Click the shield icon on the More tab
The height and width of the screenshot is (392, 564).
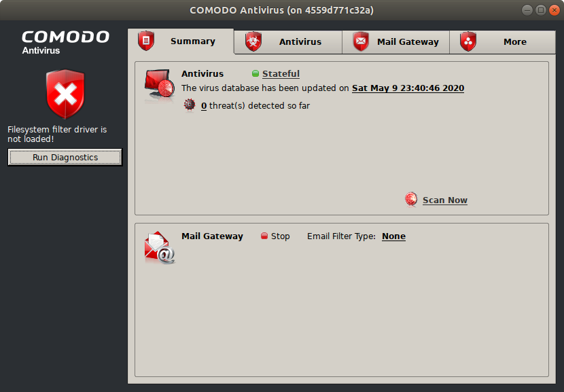click(x=468, y=41)
